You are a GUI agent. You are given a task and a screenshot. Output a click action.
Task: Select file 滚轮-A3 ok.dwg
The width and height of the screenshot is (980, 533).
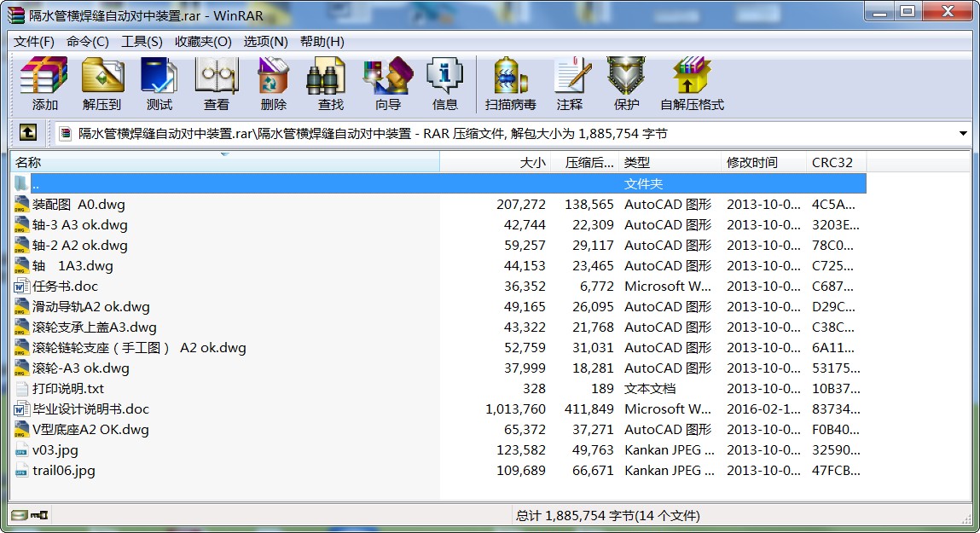coord(81,368)
